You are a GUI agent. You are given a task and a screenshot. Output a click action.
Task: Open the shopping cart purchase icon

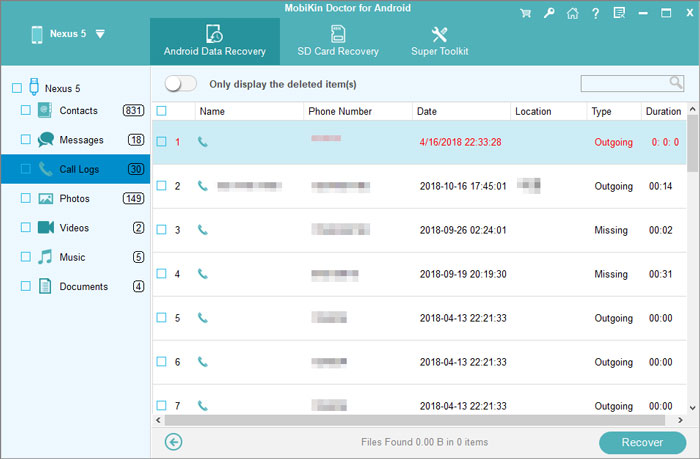[x=525, y=14]
